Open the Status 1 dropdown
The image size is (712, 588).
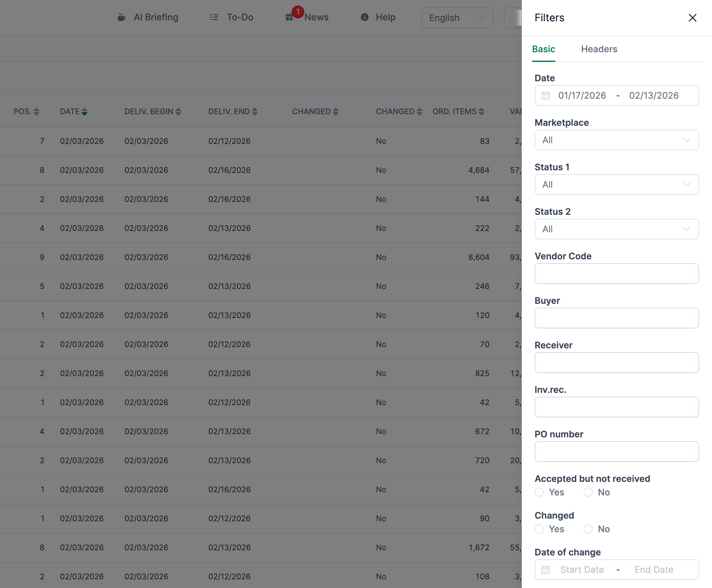[x=616, y=184]
